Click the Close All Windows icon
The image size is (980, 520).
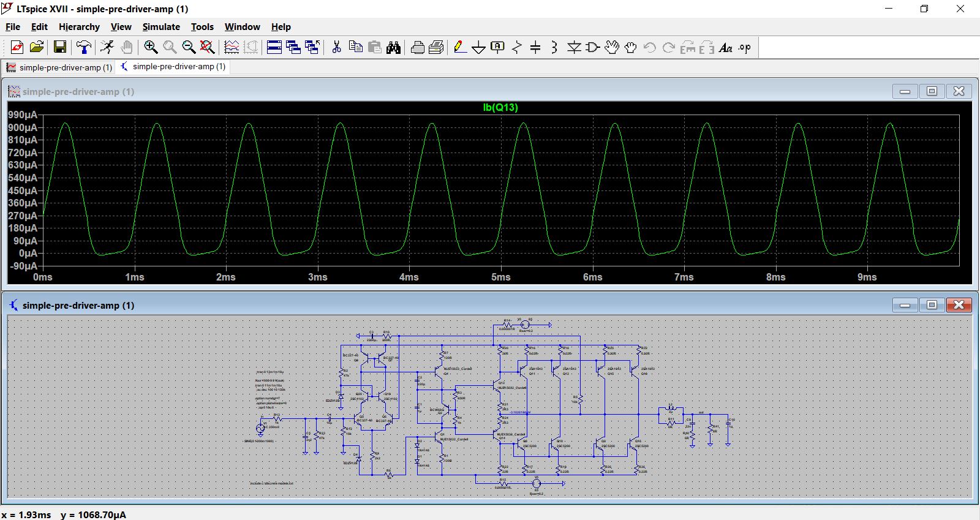click(312, 47)
